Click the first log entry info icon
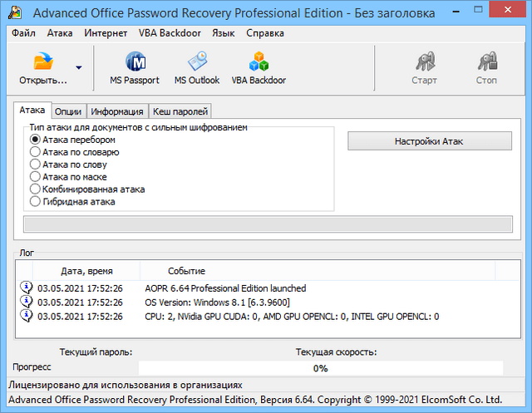The width and height of the screenshot is (532, 413). pyautogui.click(x=25, y=288)
